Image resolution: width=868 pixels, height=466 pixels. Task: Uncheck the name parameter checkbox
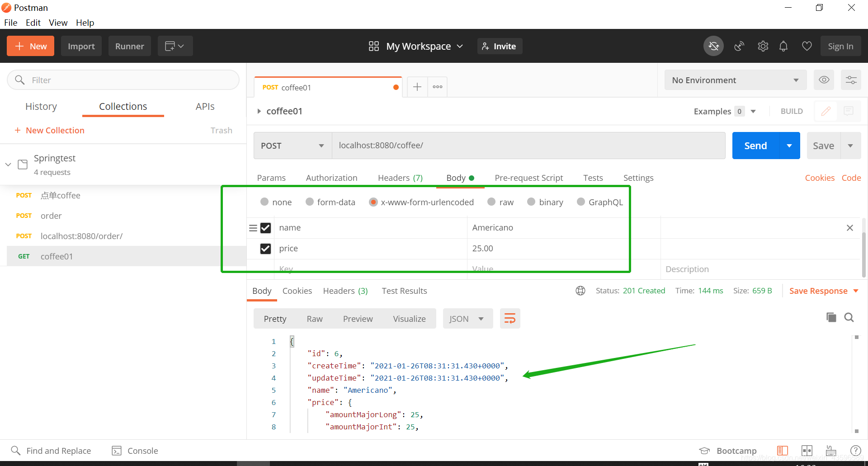coord(266,228)
